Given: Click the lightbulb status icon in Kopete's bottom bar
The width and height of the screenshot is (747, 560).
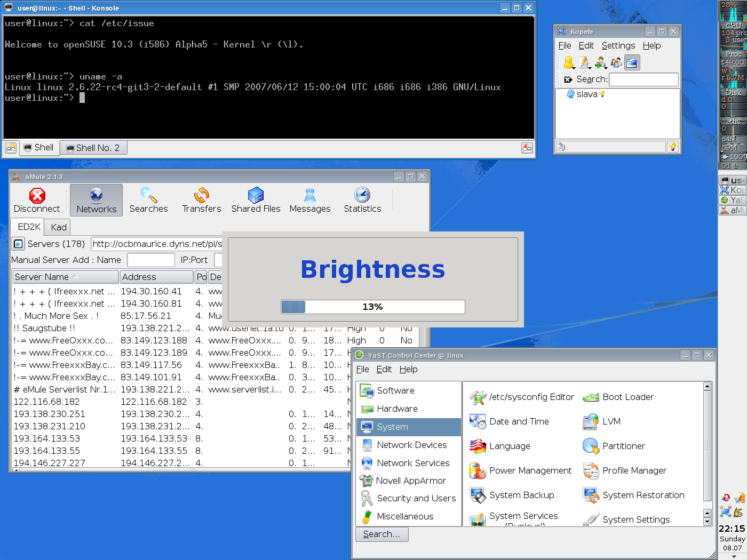Looking at the screenshot, I should pyautogui.click(x=673, y=146).
